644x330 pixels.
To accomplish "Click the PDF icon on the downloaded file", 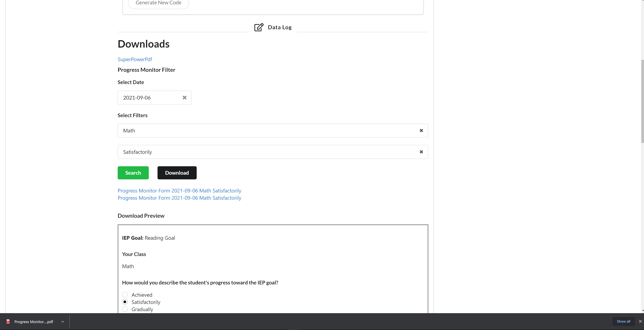I will pos(8,322).
